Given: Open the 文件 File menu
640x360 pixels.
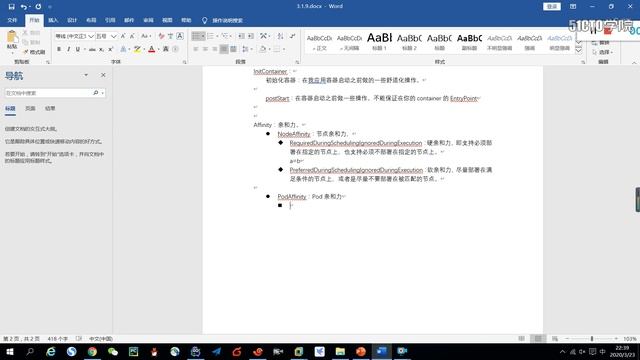Looking at the screenshot, I should point(12,20).
